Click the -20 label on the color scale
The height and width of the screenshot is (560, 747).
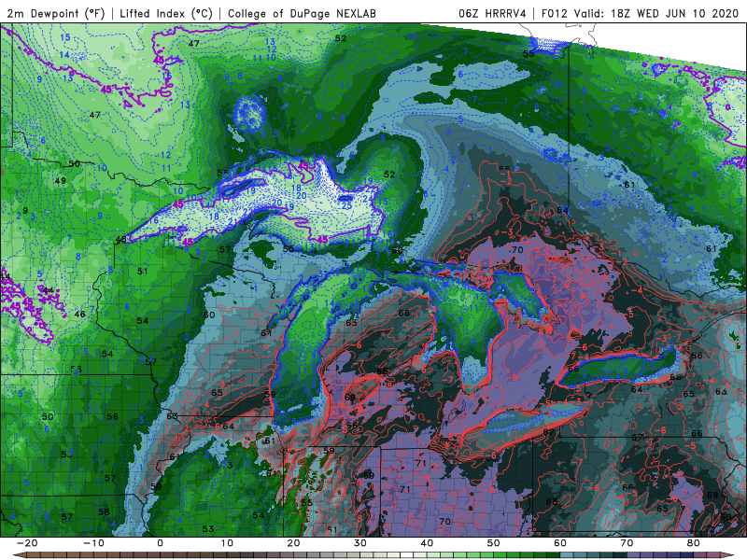(x=27, y=543)
